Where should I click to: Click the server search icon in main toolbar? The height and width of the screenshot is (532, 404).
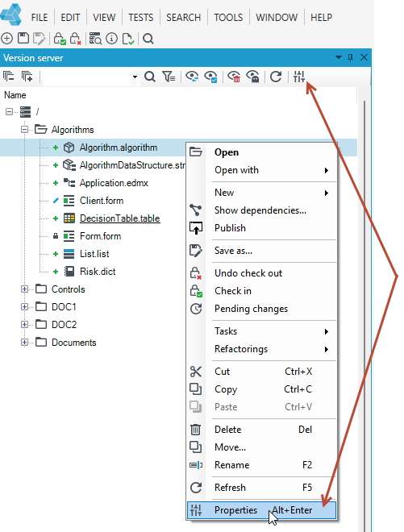(95, 39)
